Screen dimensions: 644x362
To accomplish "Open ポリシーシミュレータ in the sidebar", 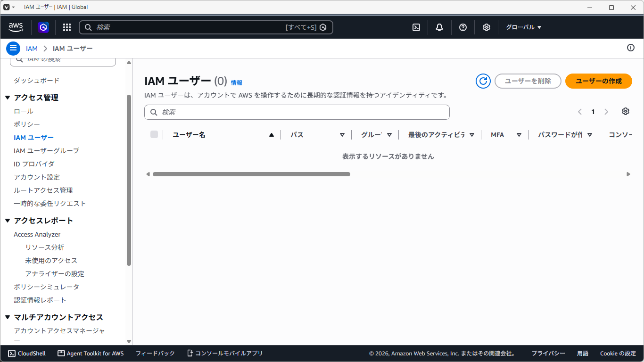I will (47, 287).
